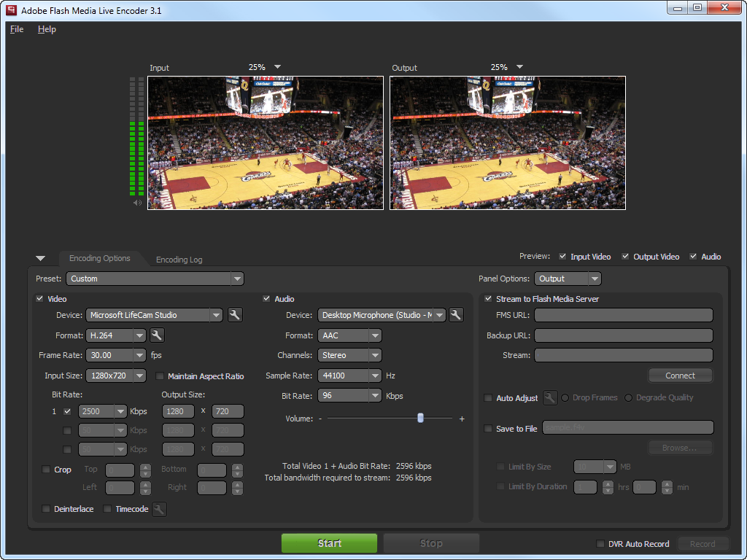Select Drop Frames radio button
Viewport: 747px width, 560px height.
click(x=565, y=397)
